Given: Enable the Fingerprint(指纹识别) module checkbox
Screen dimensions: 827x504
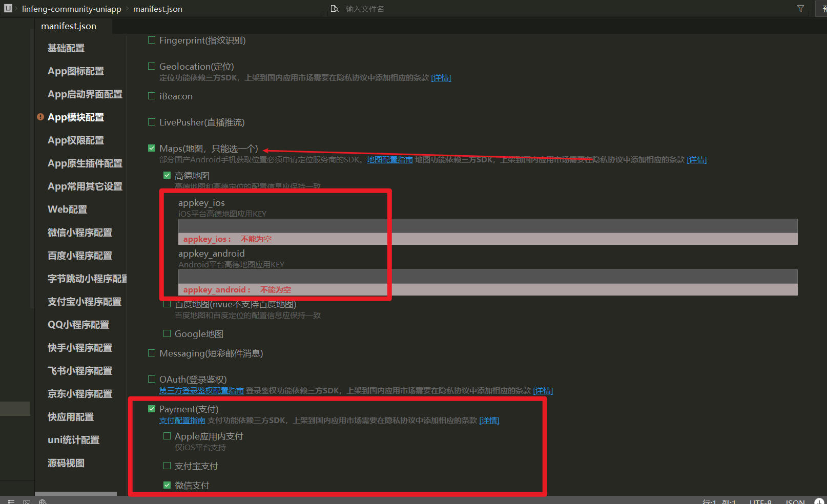Looking at the screenshot, I should [152, 40].
